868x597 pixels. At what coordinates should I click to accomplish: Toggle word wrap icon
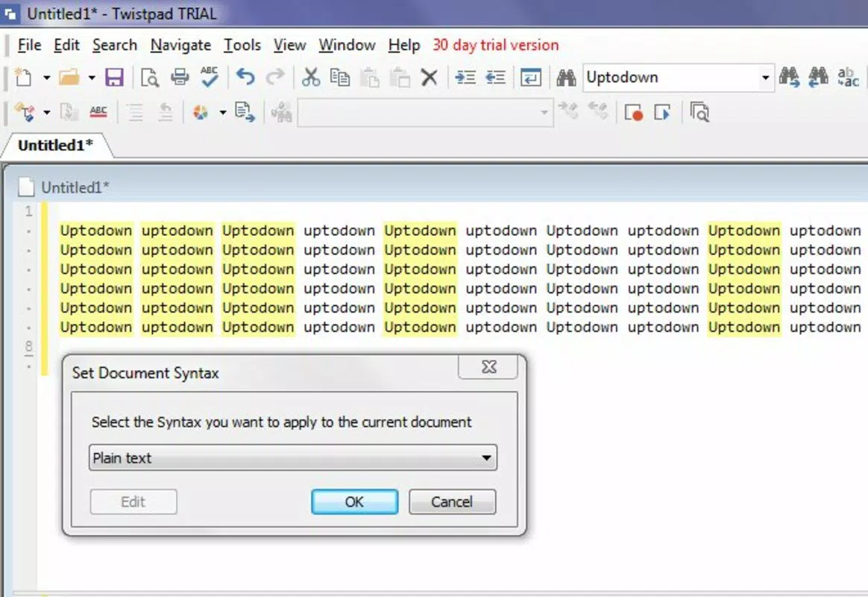pyautogui.click(x=530, y=78)
